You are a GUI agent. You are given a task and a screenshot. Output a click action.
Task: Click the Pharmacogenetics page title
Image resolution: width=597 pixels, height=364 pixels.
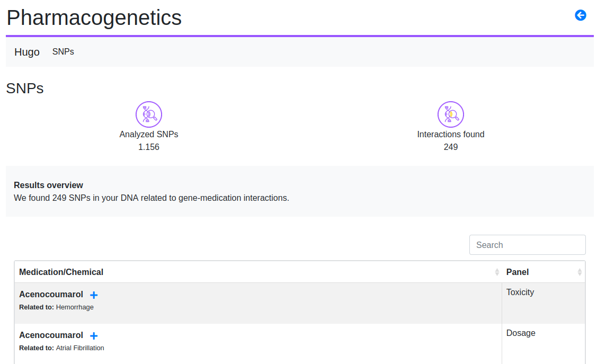[94, 18]
